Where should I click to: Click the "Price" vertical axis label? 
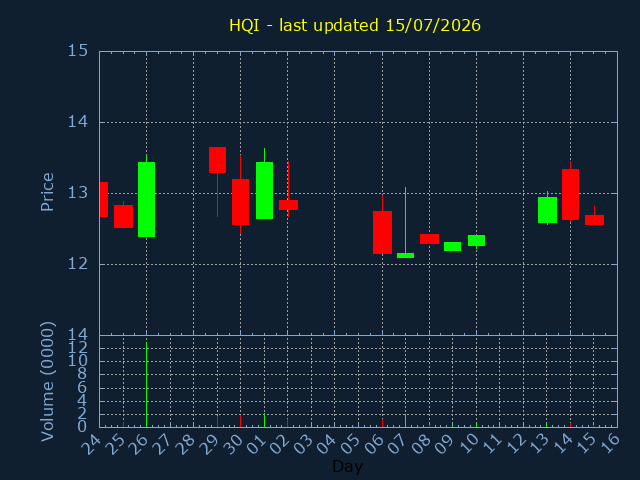coord(47,192)
